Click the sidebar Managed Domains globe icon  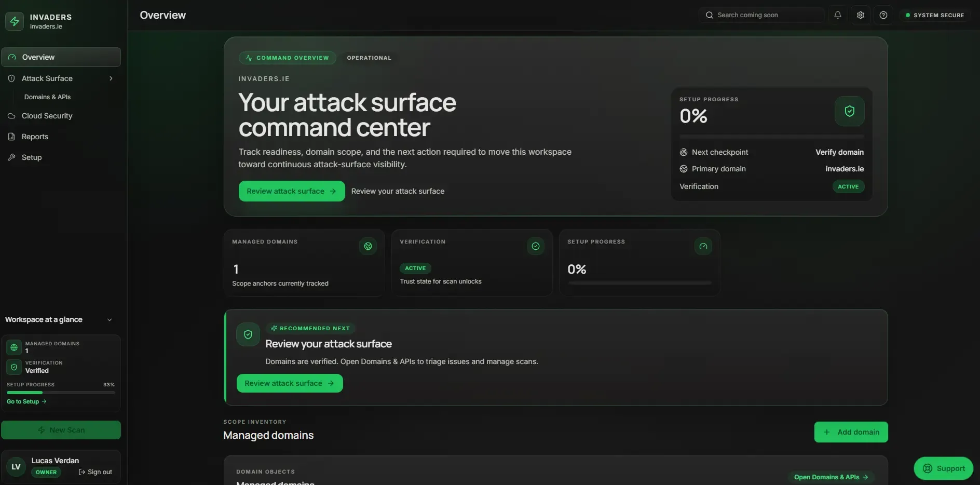pos(14,347)
